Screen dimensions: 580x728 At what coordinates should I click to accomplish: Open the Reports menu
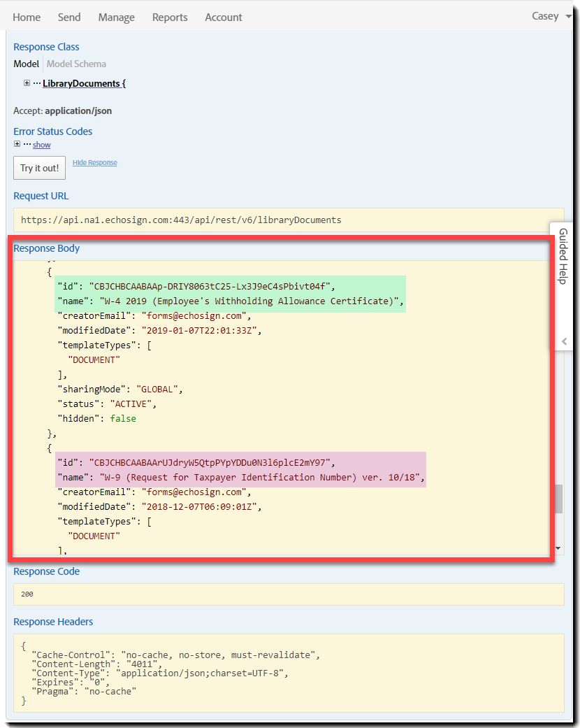(x=170, y=17)
